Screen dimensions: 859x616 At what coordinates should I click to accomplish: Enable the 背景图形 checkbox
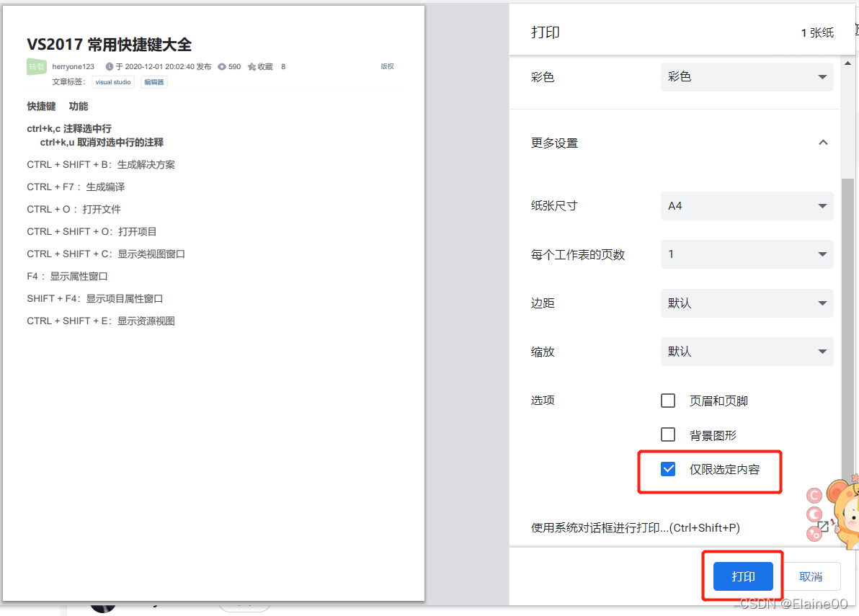pyautogui.click(x=668, y=434)
